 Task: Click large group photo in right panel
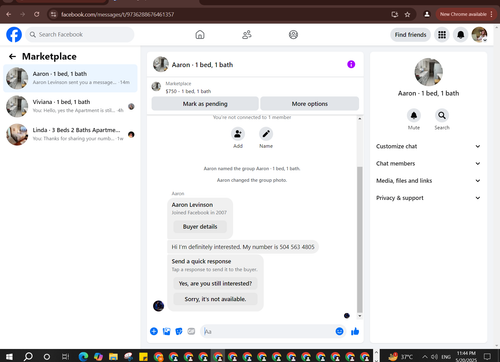tap(429, 72)
